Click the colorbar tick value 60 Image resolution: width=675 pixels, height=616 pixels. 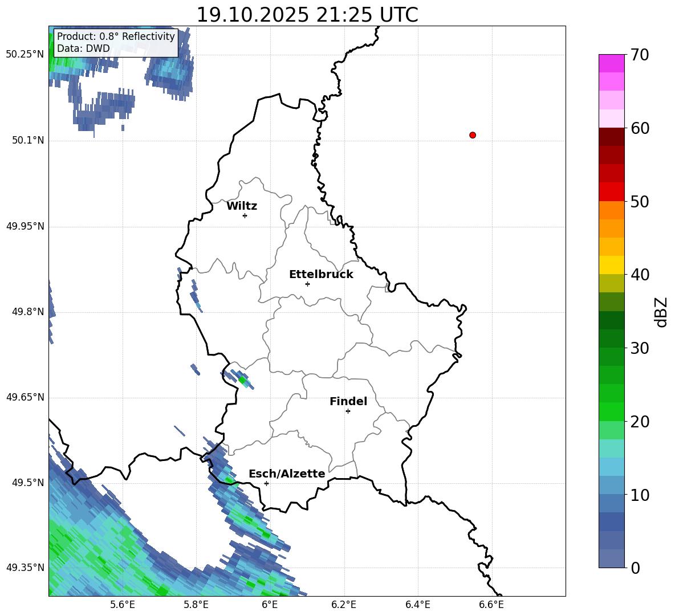(640, 128)
